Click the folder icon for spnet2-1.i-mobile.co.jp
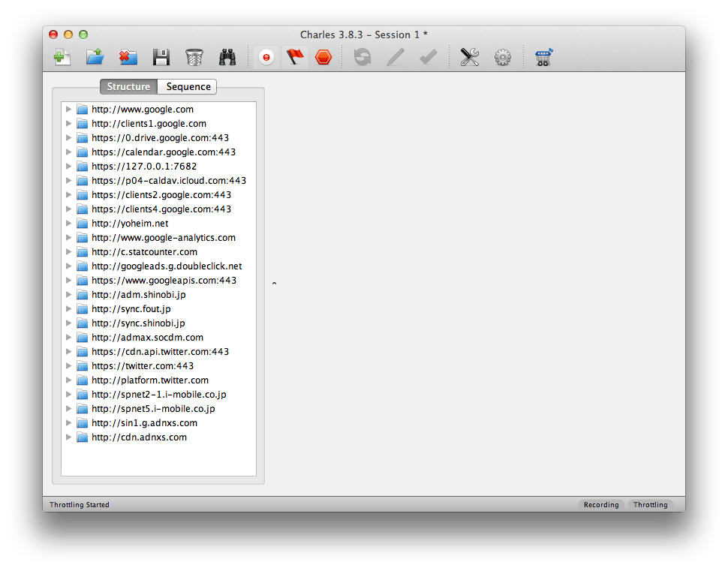728x571 pixels. tap(82, 394)
